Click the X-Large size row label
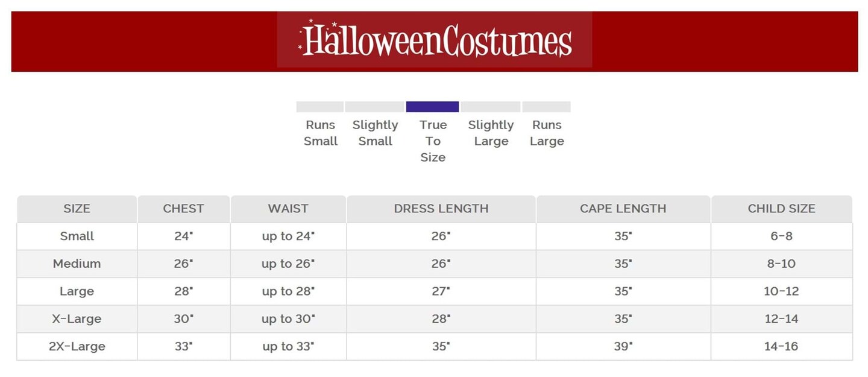Viewport: 868px width, 377px height. point(77,319)
